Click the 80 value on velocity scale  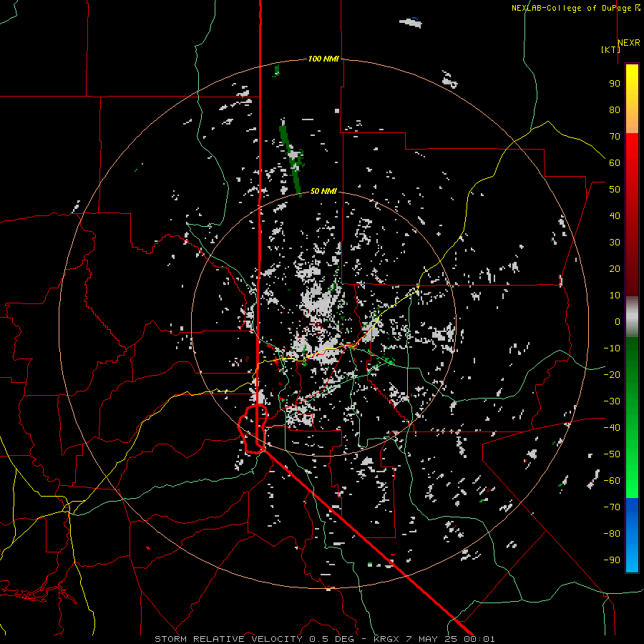[x=615, y=110]
